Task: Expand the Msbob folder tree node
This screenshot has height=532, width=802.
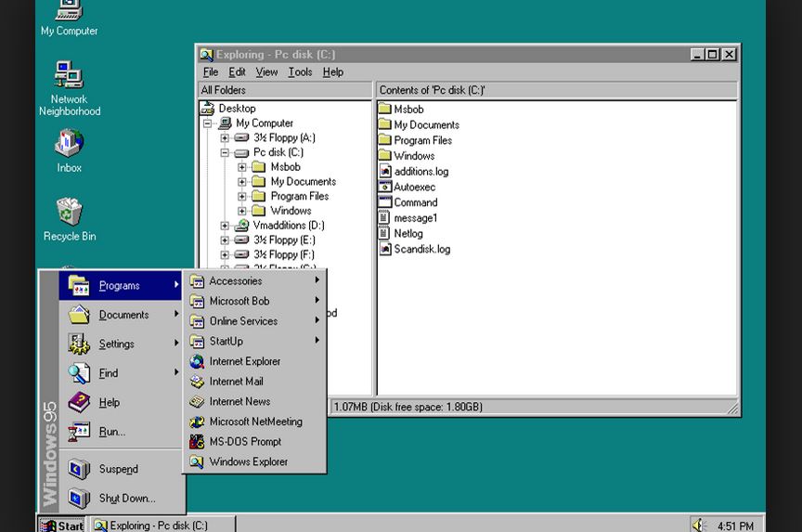Action: pos(242,167)
